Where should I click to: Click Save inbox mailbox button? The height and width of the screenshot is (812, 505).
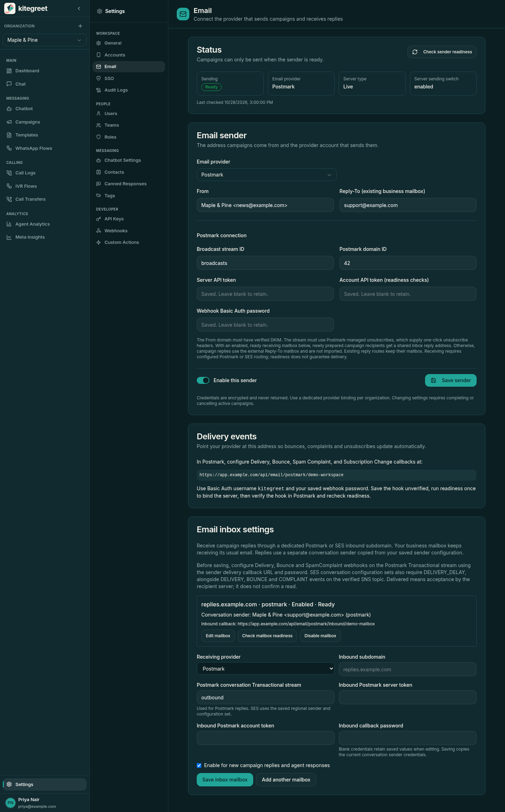click(225, 780)
